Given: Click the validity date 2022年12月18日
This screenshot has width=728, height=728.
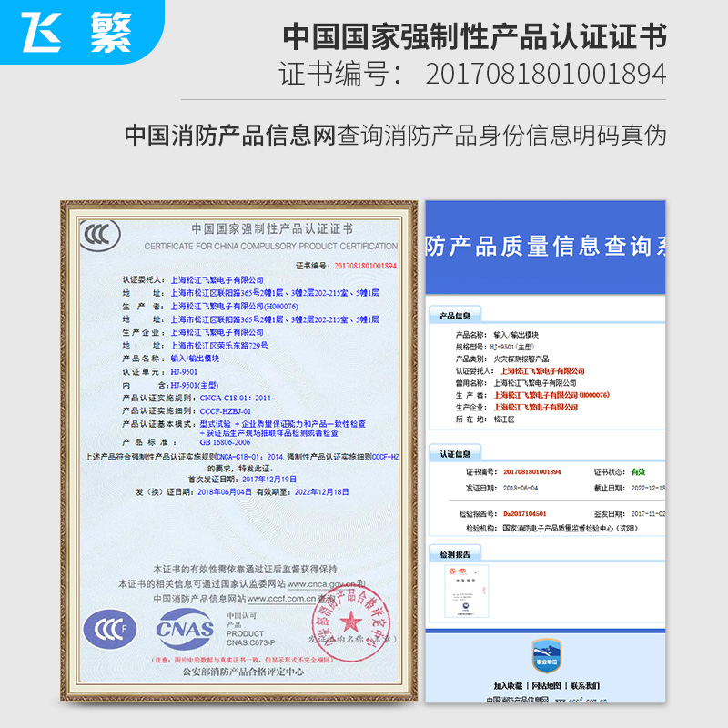Looking at the screenshot, I should tap(321, 491).
